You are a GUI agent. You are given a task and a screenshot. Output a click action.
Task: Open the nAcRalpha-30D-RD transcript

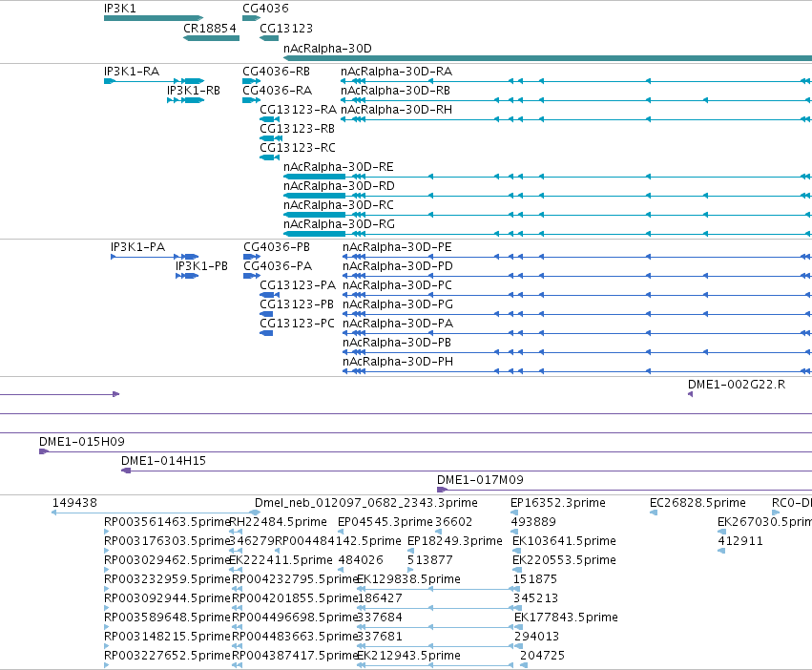click(339, 186)
